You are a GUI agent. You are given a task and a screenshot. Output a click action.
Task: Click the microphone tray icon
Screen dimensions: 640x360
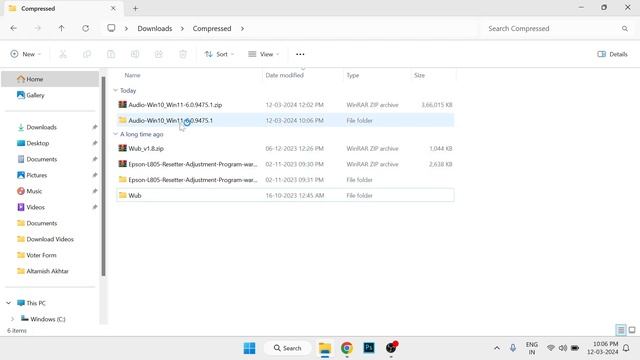[513, 348]
